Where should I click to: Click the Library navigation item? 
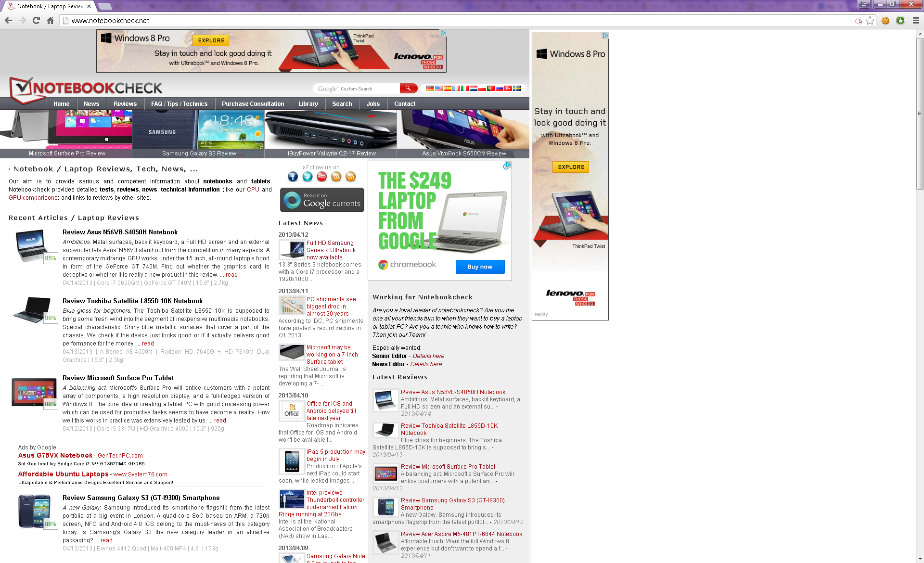[x=308, y=104]
